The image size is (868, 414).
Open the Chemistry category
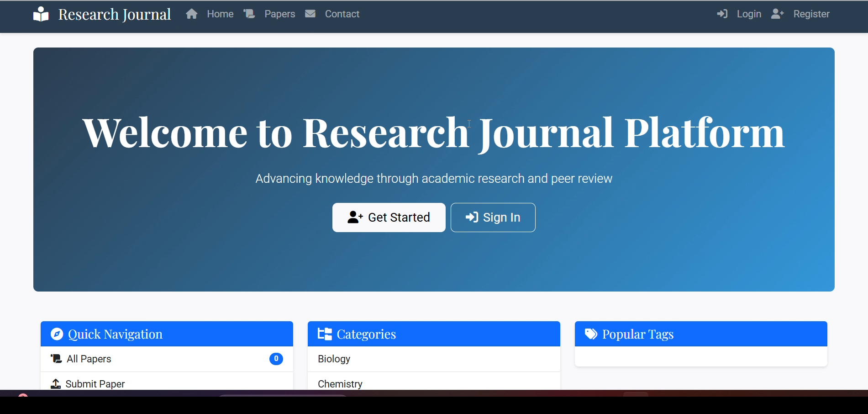pyautogui.click(x=340, y=384)
